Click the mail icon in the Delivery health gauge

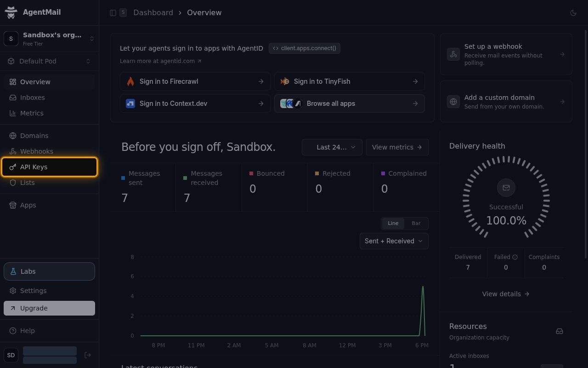[x=506, y=188]
